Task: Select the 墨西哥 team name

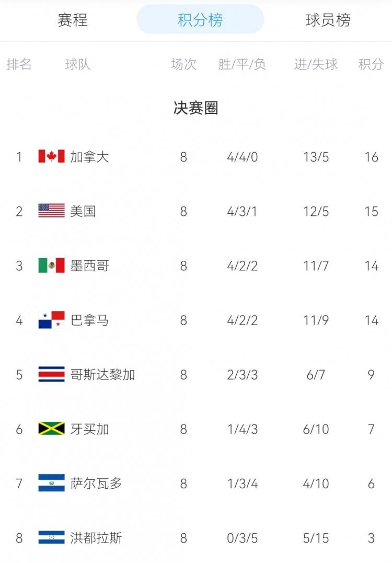Action: 89,266
